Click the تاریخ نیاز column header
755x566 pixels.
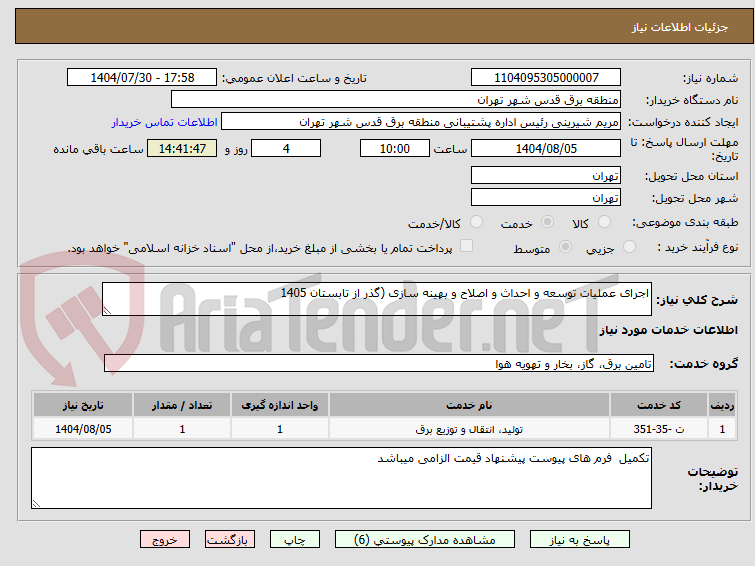pos(83,405)
